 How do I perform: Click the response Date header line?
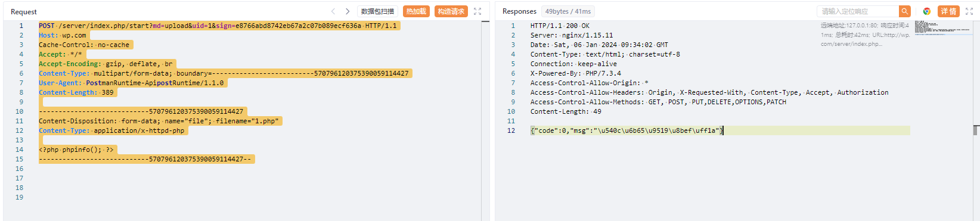[x=599, y=45]
